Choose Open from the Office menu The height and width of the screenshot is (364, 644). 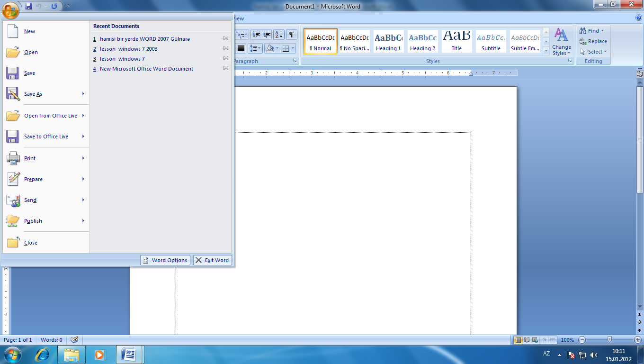pos(45,52)
